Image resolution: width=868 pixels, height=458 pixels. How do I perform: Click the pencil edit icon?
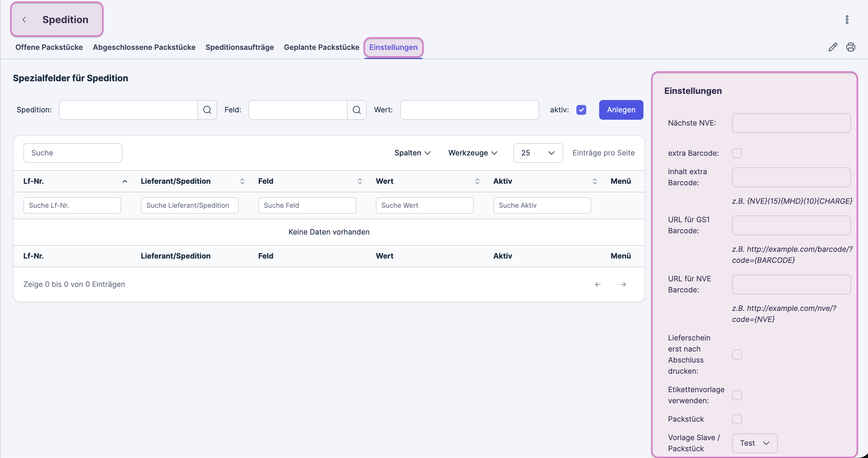(x=833, y=47)
